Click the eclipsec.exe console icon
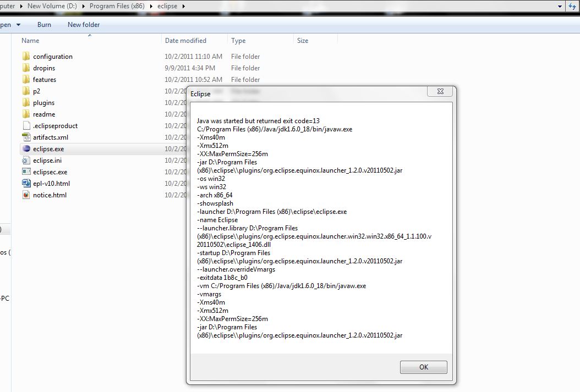580x392 pixels. point(26,172)
